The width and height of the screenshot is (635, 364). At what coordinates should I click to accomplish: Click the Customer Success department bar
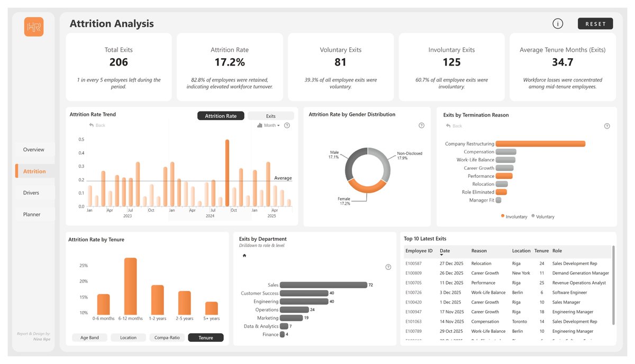click(304, 293)
